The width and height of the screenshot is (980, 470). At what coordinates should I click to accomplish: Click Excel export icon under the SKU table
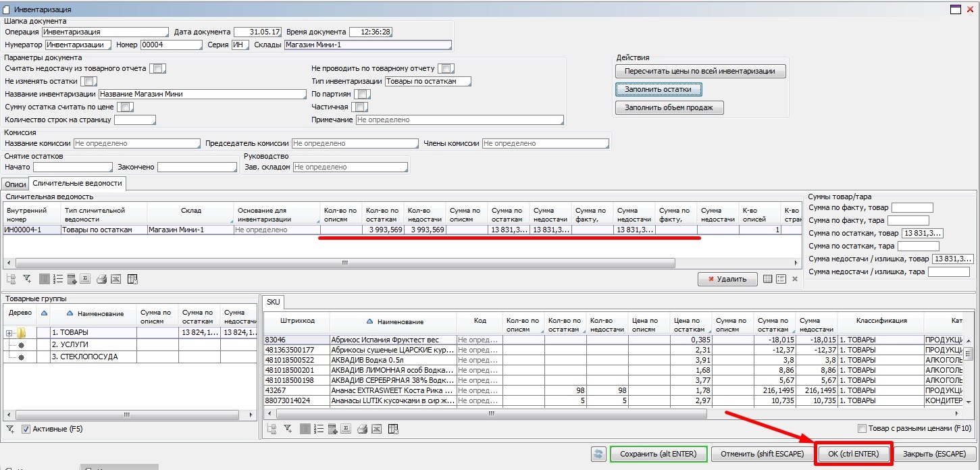[376, 429]
